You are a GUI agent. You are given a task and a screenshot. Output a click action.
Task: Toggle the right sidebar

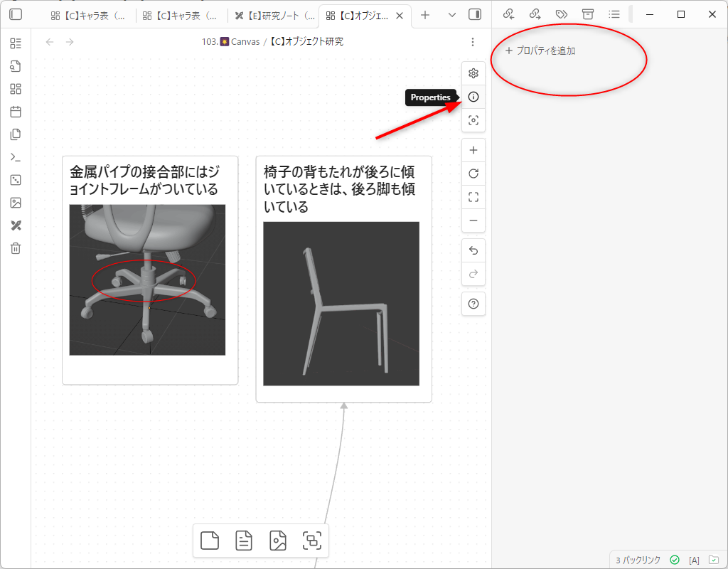(475, 14)
